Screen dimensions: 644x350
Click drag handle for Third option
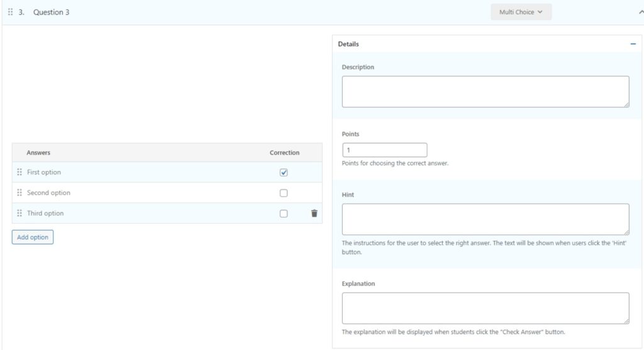(x=19, y=214)
